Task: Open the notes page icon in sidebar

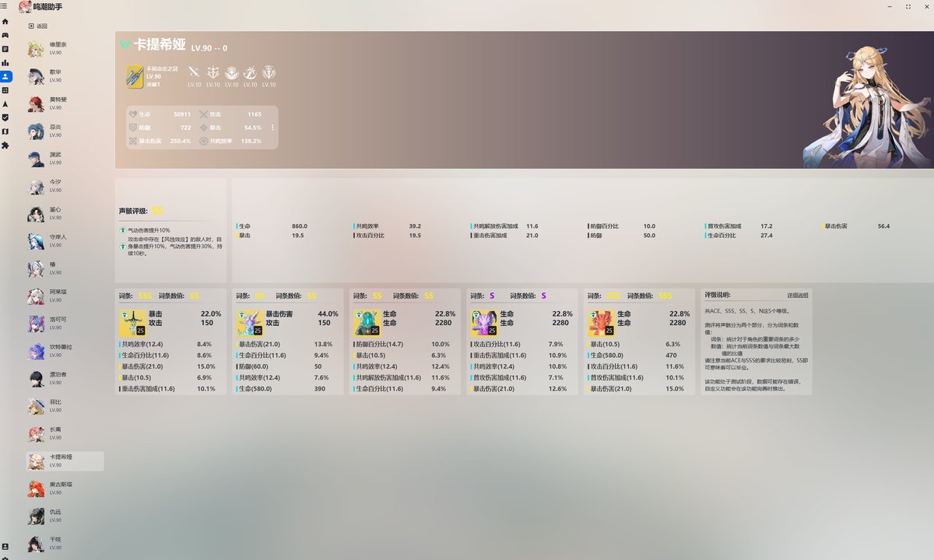Action: pos(5,48)
